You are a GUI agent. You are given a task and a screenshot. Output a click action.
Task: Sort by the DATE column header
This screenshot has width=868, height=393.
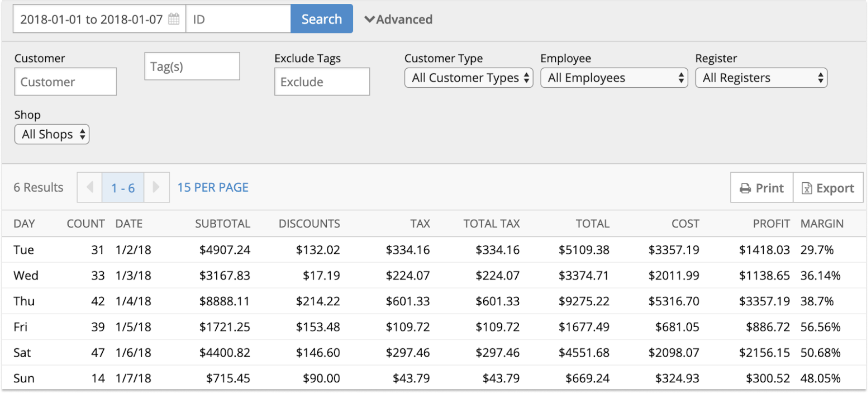[x=129, y=224]
